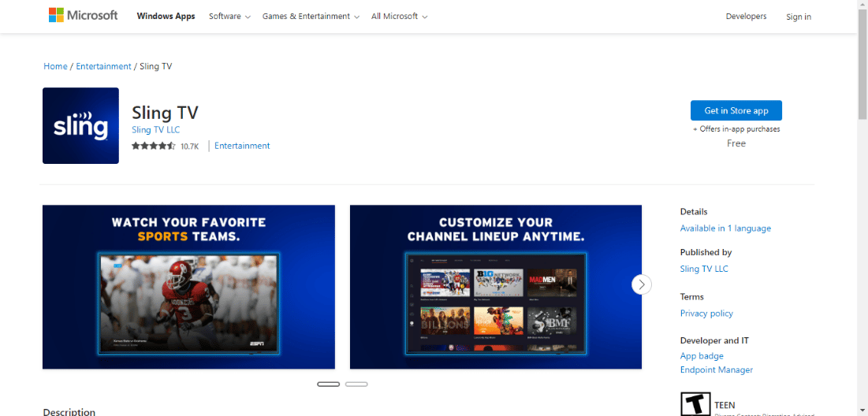Advance carousel with next arrow button
The width and height of the screenshot is (868, 416).
642,284
